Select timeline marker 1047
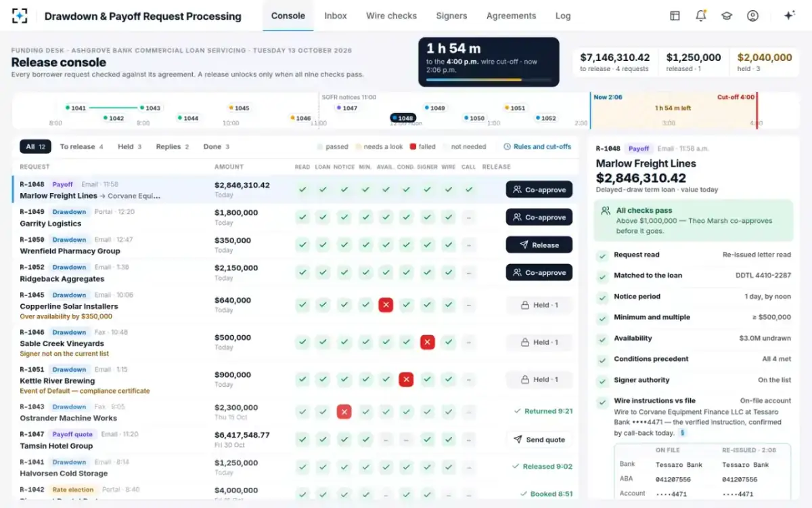 (x=346, y=108)
